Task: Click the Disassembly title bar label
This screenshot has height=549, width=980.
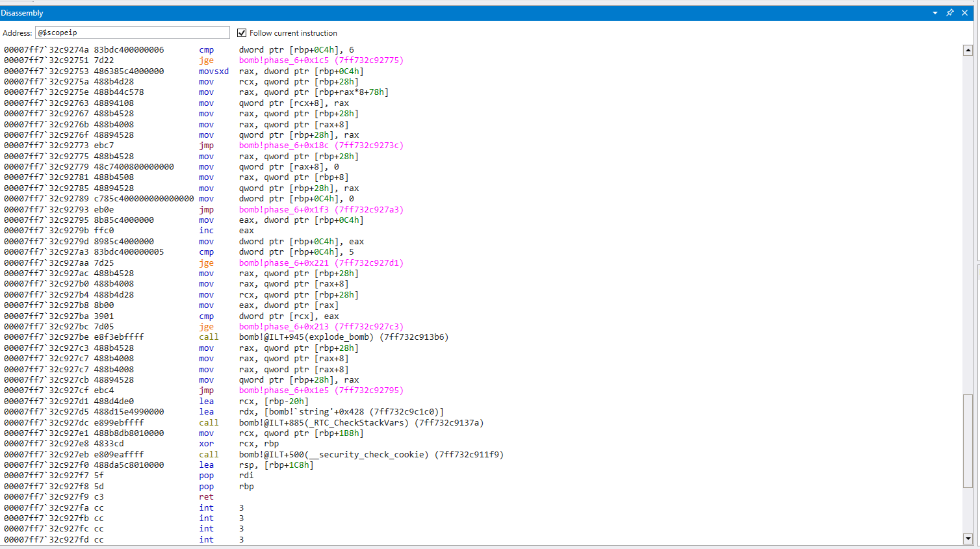Action: click(22, 13)
